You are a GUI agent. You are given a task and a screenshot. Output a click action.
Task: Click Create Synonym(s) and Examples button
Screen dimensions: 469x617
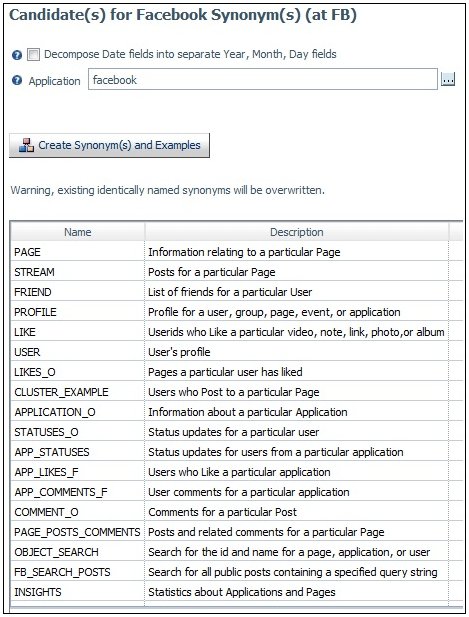pos(109,145)
